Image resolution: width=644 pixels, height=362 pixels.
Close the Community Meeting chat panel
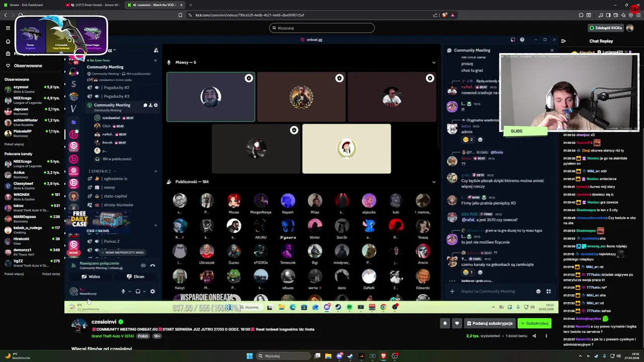click(552, 50)
